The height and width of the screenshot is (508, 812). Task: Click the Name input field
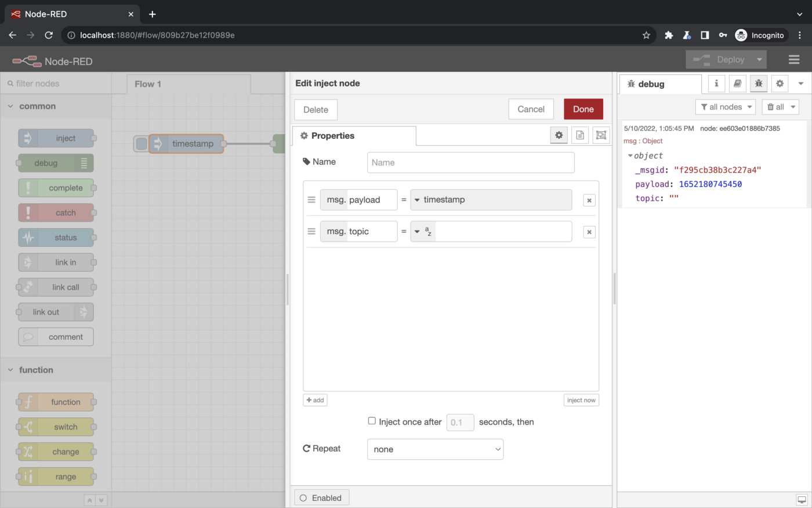pos(470,163)
